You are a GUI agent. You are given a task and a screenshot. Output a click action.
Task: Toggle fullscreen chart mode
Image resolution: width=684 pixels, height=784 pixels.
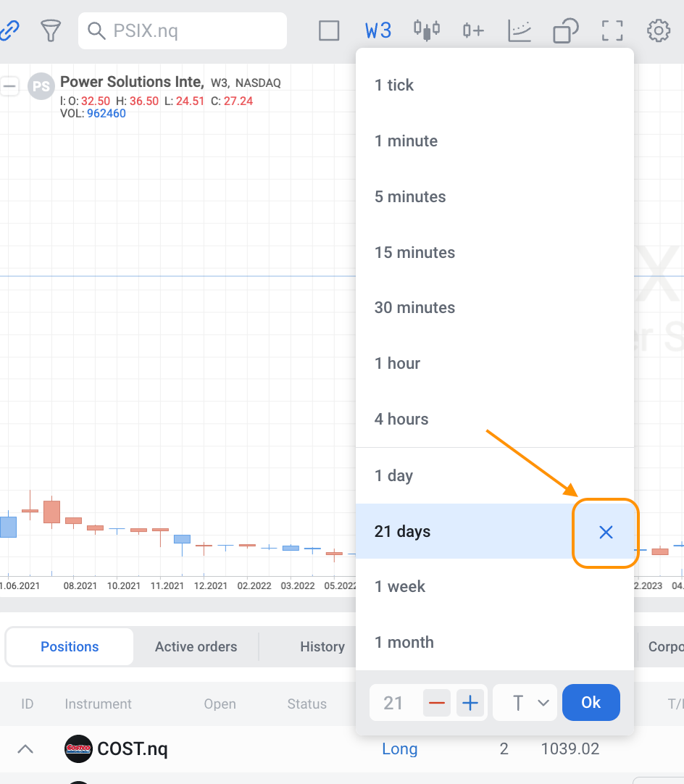click(x=612, y=30)
